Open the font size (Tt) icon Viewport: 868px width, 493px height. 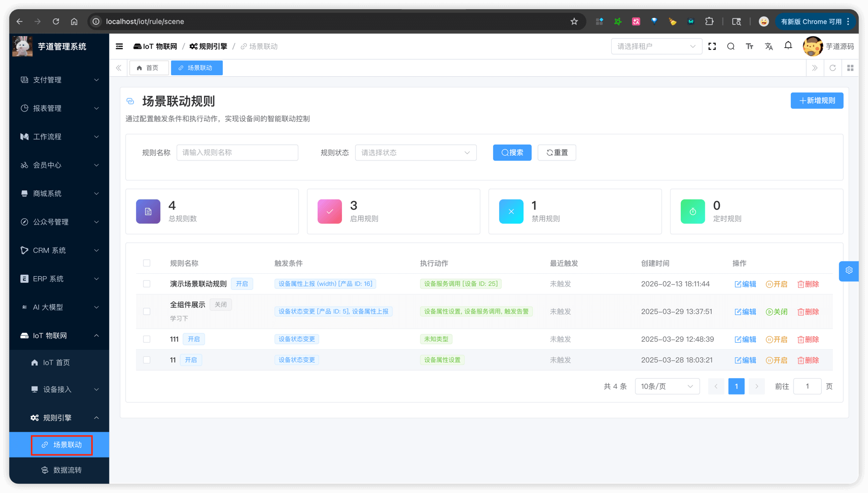(750, 46)
